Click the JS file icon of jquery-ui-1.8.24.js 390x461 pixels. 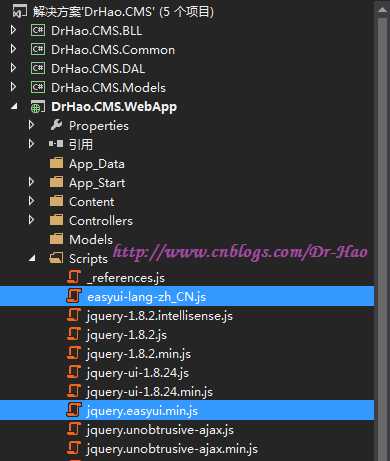tap(74, 372)
